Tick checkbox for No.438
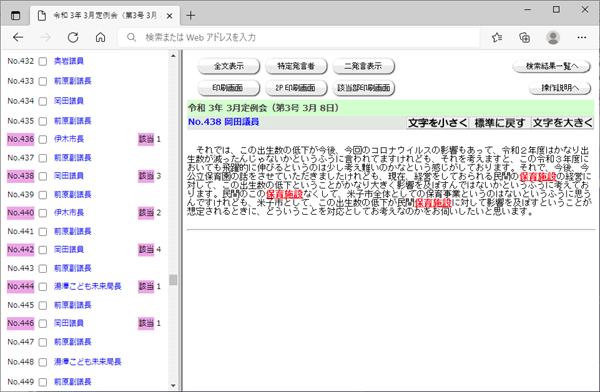The height and width of the screenshot is (392, 600). coord(43,176)
